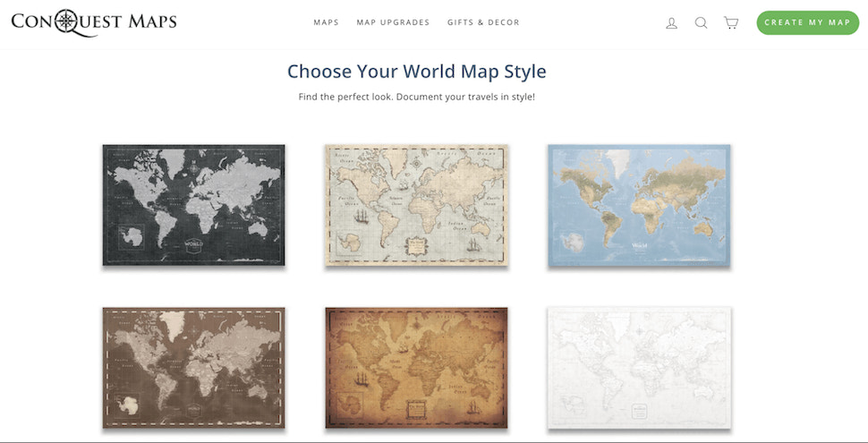Click the Create My Map button
The width and height of the screenshot is (868, 443).
(x=808, y=22)
